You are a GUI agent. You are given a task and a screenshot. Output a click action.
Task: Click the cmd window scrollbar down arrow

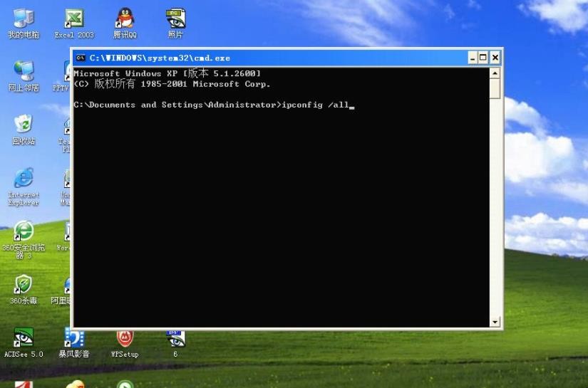[x=495, y=321]
